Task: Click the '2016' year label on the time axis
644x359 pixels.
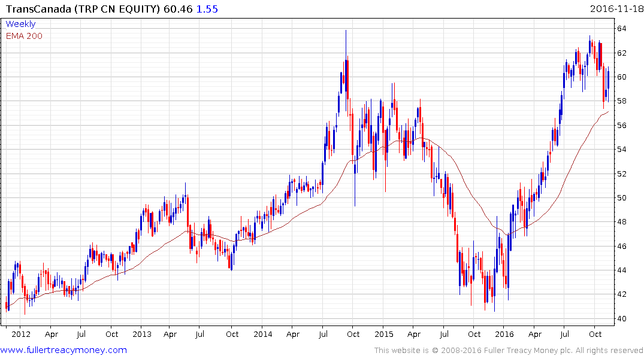Action: coord(504,334)
